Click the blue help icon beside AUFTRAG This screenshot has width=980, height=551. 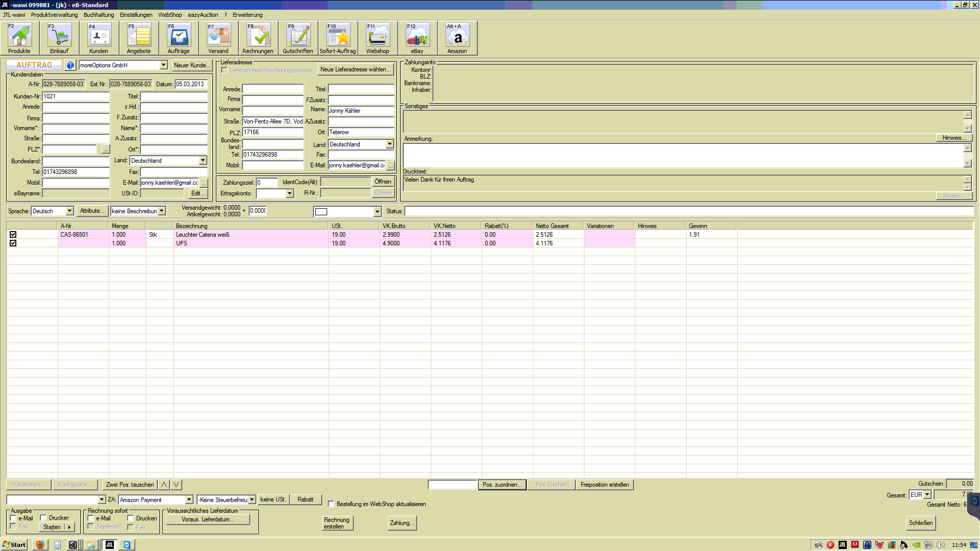point(70,65)
